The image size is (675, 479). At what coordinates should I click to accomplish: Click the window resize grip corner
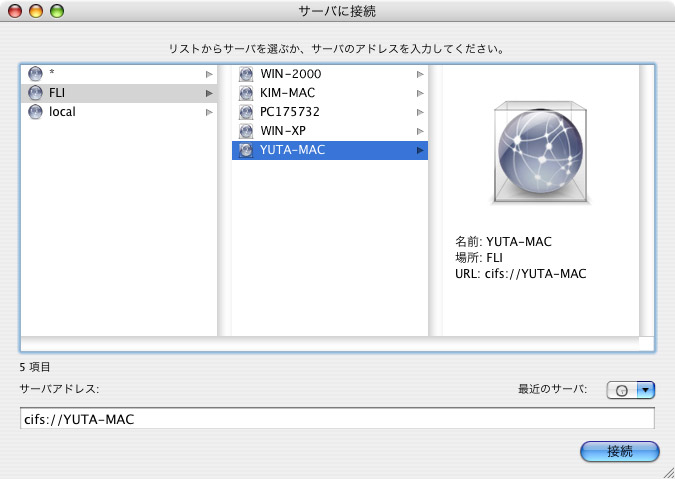point(668,472)
